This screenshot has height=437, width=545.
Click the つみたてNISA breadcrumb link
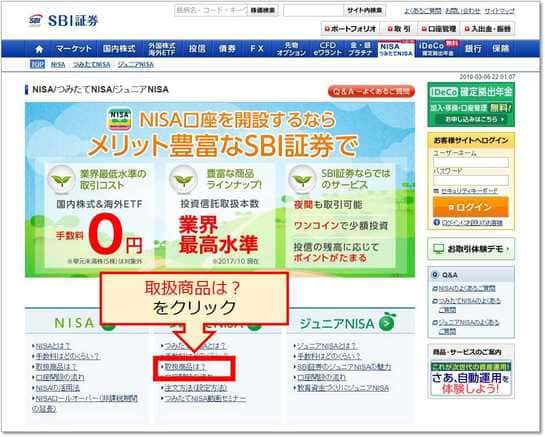click(91, 65)
